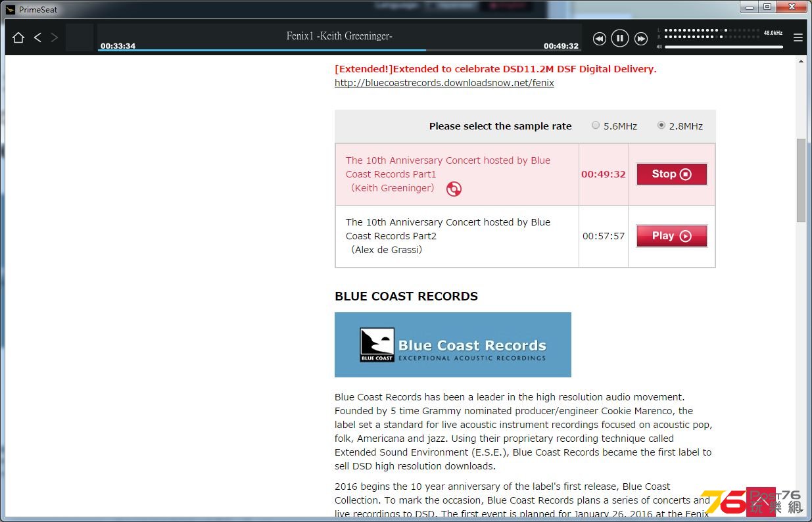Navigate back with the left arrow
Image resolution: width=812 pixels, height=522 pixels.
coord(37,37)
